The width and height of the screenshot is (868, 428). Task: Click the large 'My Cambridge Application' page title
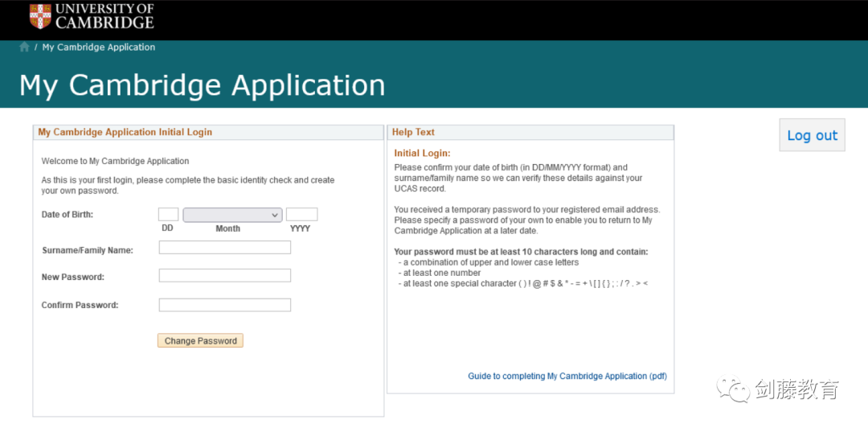[202, 85]
